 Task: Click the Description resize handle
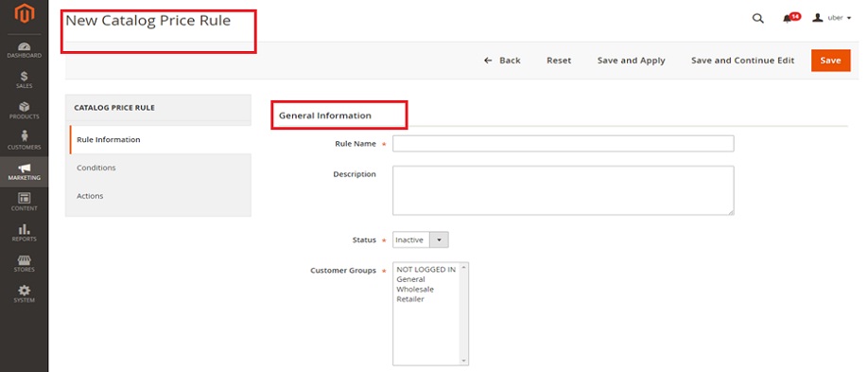731,212
